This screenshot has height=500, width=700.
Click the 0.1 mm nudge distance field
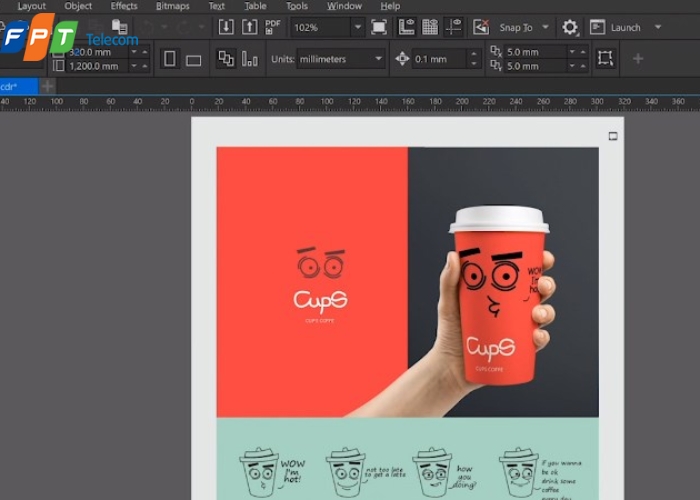tap(440, 59)
